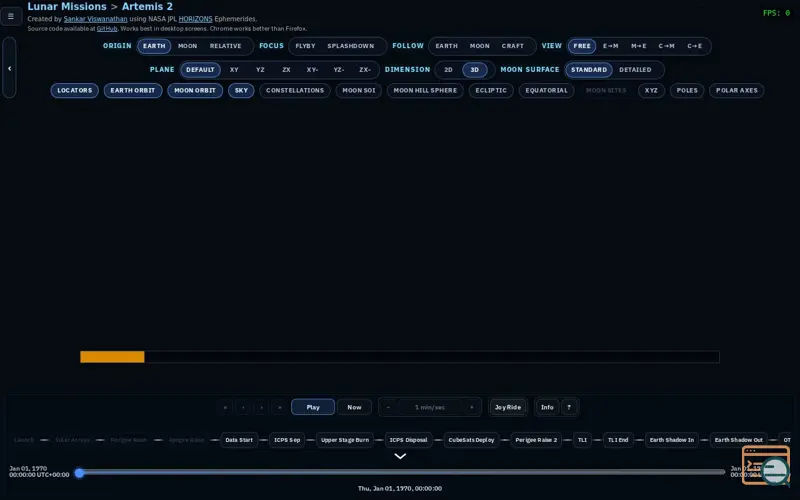Jump to end with the fast forward button
The height and width of the screenshot is (500, 800).
coord(279,407)
